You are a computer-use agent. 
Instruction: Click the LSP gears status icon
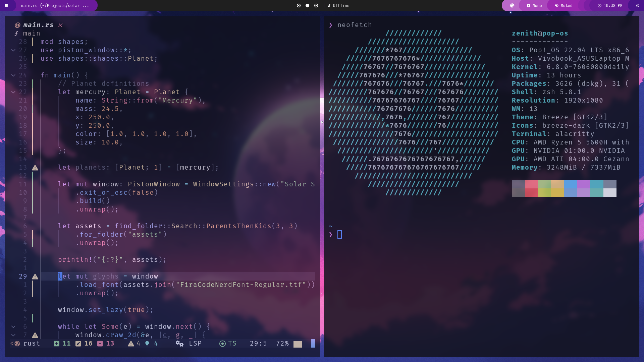point(179,344)
